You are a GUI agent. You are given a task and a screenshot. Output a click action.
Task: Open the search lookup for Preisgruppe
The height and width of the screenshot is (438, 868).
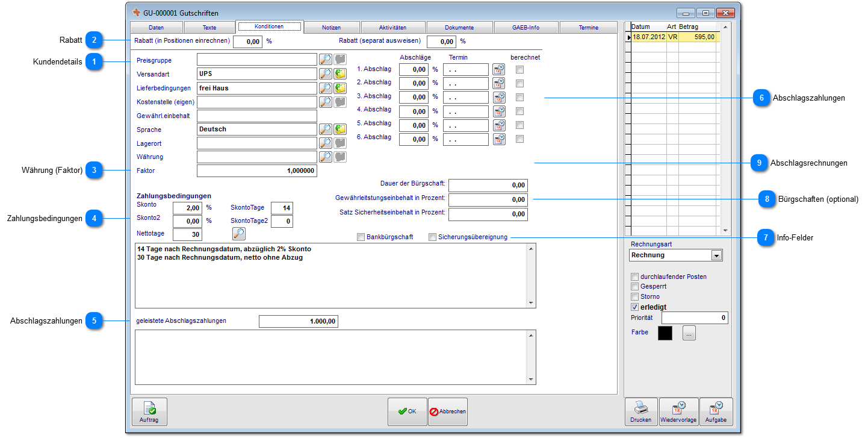pos(326,59)
